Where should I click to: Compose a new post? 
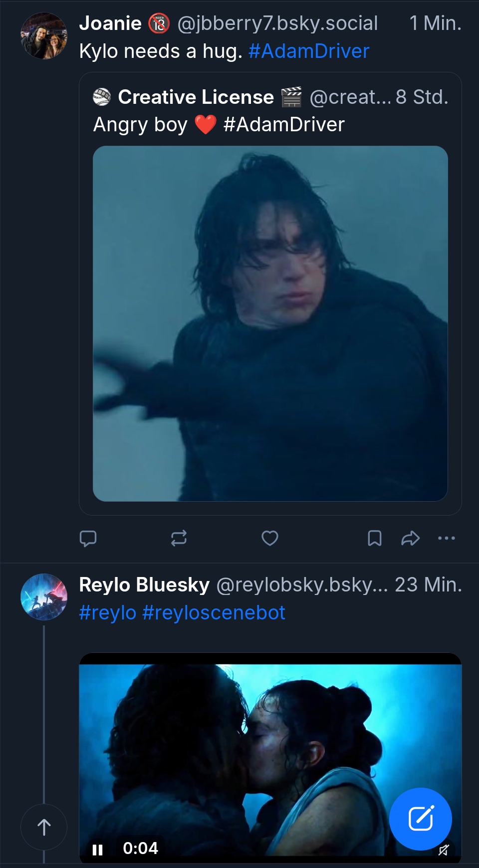coord(420,819)
